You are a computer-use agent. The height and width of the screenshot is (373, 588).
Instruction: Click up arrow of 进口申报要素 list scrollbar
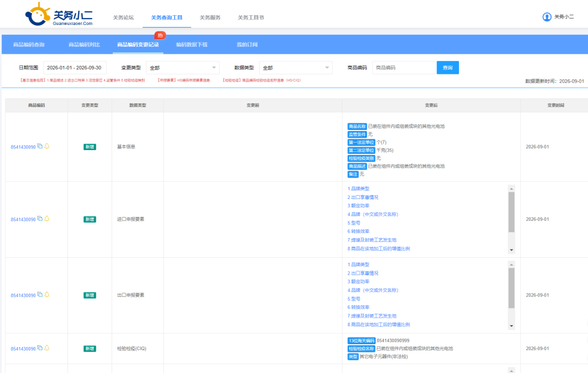coord(511,188)
